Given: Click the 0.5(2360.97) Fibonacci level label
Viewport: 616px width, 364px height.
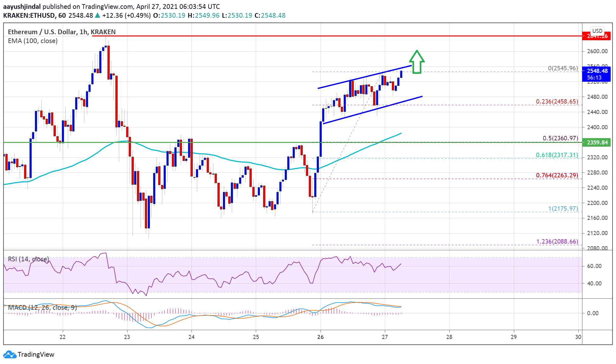Looking at the screenshot, I should (560, 138).
